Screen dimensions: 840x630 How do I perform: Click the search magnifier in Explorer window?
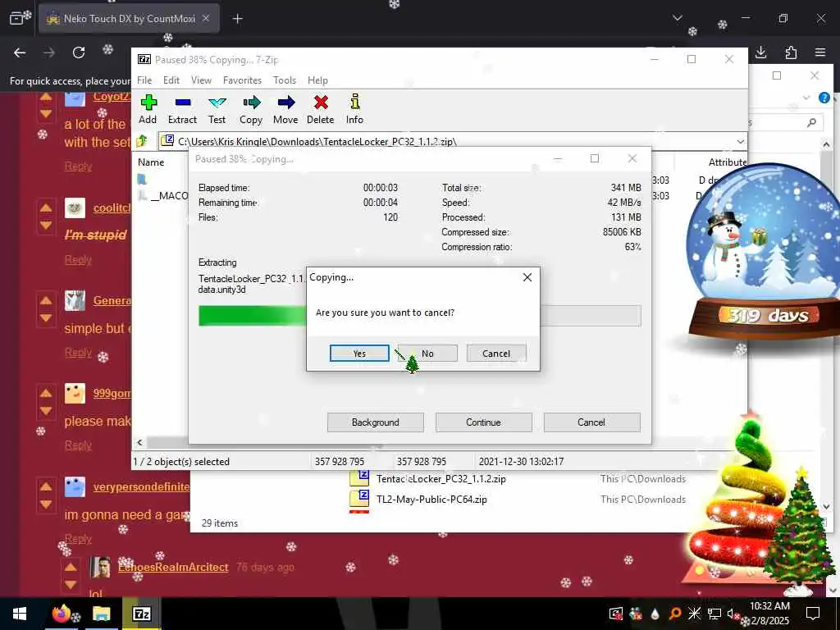click(x=812, y=123)
